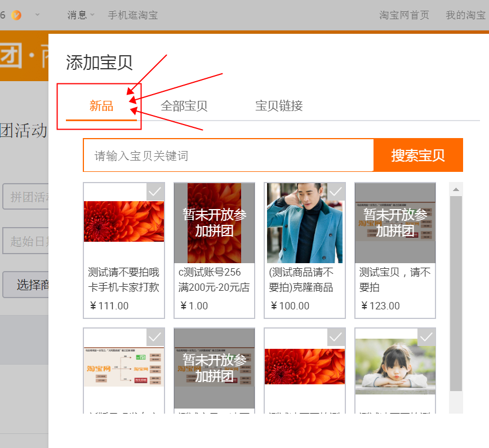Switch to the 全部宝贝 tab

184,105
